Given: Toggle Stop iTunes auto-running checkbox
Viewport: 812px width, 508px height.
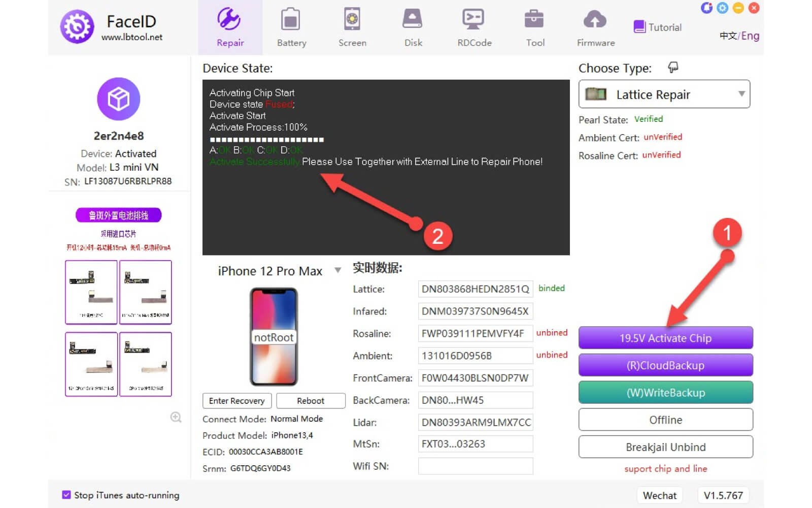Looking at the screenshot, I should (x=66, y=495).
